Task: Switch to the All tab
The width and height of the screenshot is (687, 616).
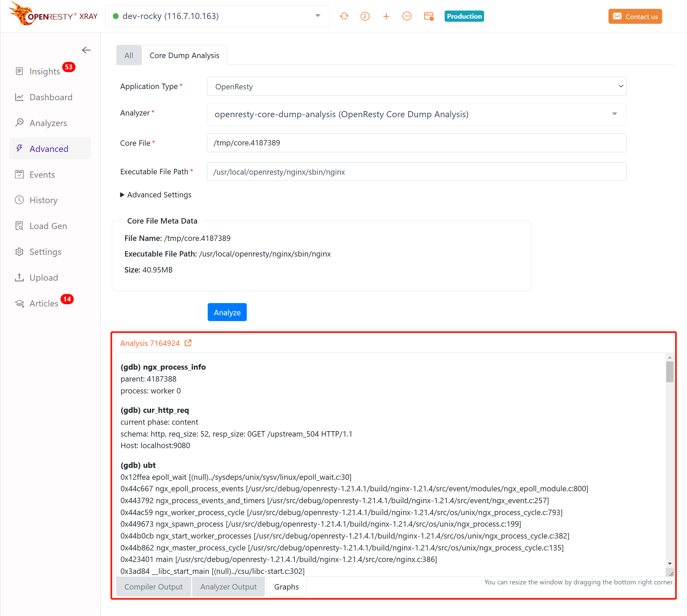Action: pyautogui.click(x=129, y=55)
